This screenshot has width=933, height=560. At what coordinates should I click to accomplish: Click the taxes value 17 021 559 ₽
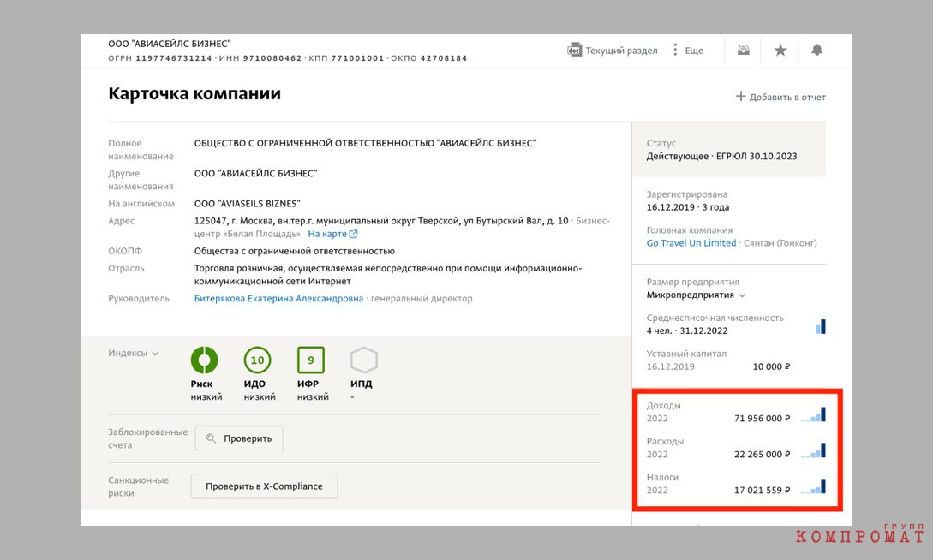[763, 491]
